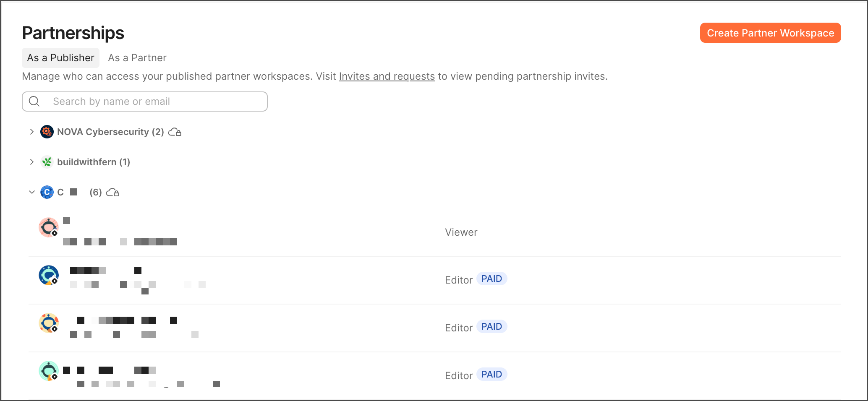The image size is (868, 401).
Task: Switch to the As a Partner tab
Action: (x=137, y=58)
